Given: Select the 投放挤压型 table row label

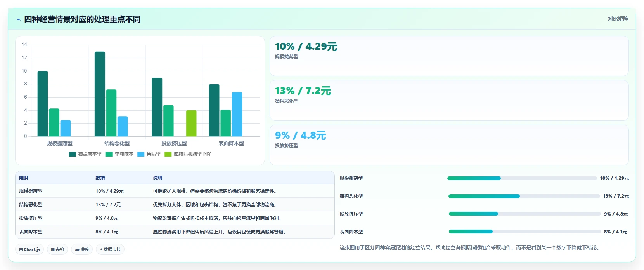Looking at the screenshot, I should pyautogui.click(x=31, y=218).
